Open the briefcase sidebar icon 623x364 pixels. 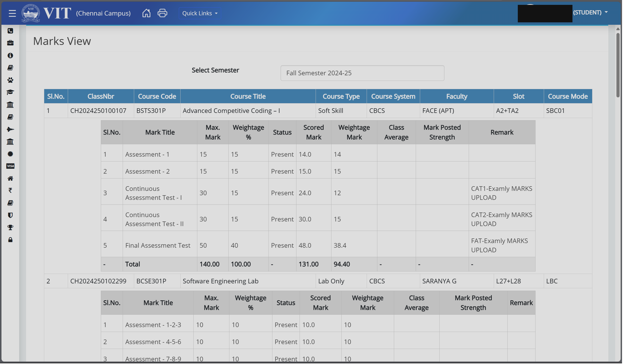click(x=10, y=43)
